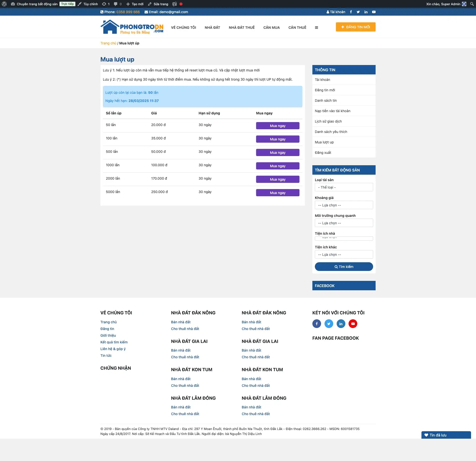This screenshot has width=476, height=461.
Task: Open the hamburger menu icon in navigation
Action: (316, 28)
